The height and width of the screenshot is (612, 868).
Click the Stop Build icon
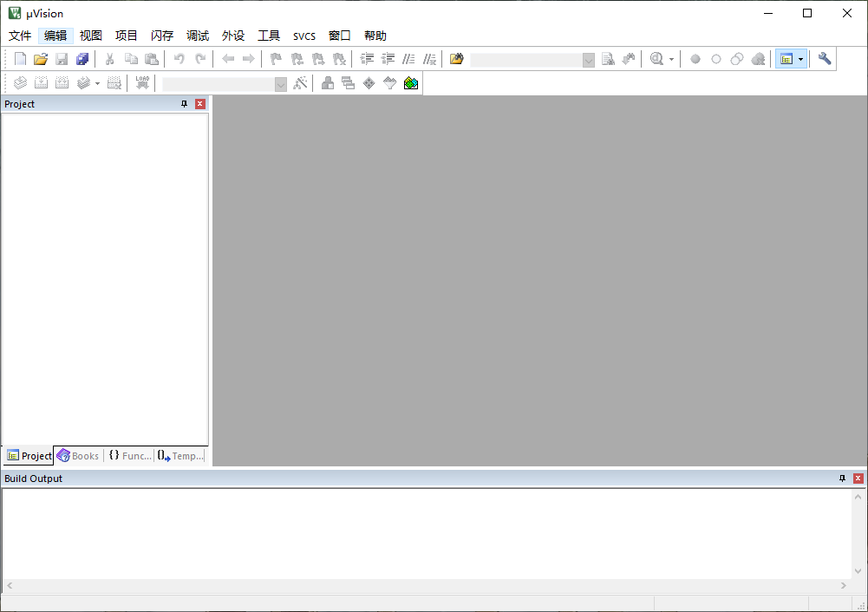pyautogui.click(x=114, y=83)
